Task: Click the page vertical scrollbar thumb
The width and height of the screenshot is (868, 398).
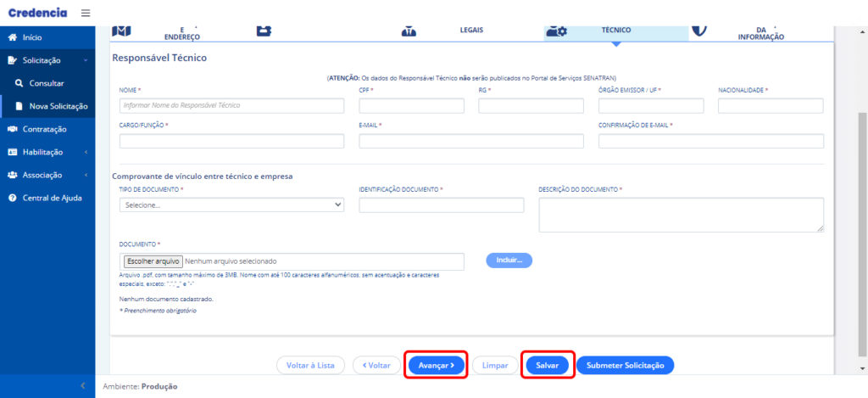Action: [x=862, y=233]
